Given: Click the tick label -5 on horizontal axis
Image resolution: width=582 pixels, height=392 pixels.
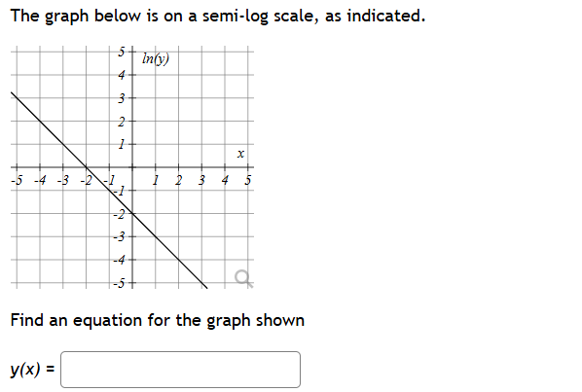Looking at the screenshot, I should [17, 180].
